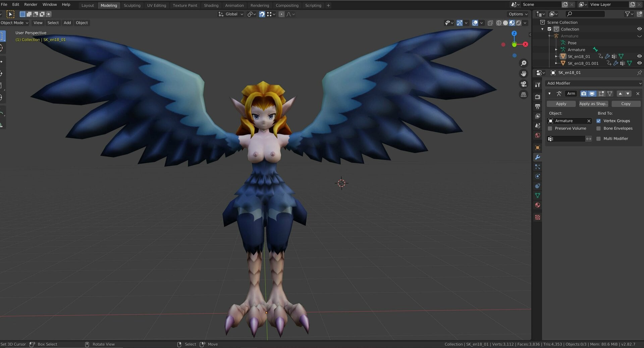Hide the Collection in viewport via eye icon
This screenshot has height=348, width=644.
point(639,29)
